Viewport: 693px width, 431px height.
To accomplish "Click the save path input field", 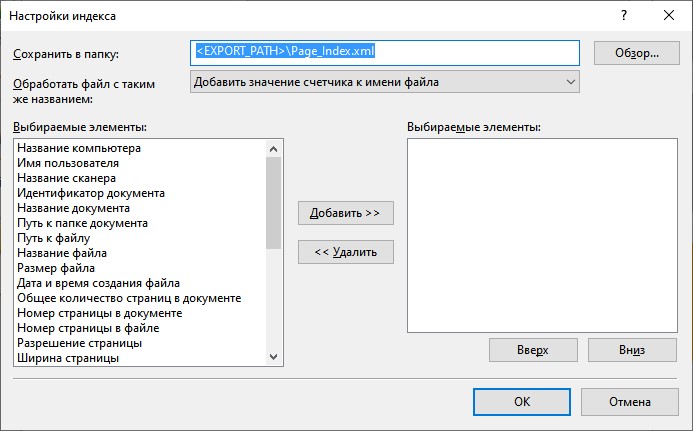I will (385, 53).
